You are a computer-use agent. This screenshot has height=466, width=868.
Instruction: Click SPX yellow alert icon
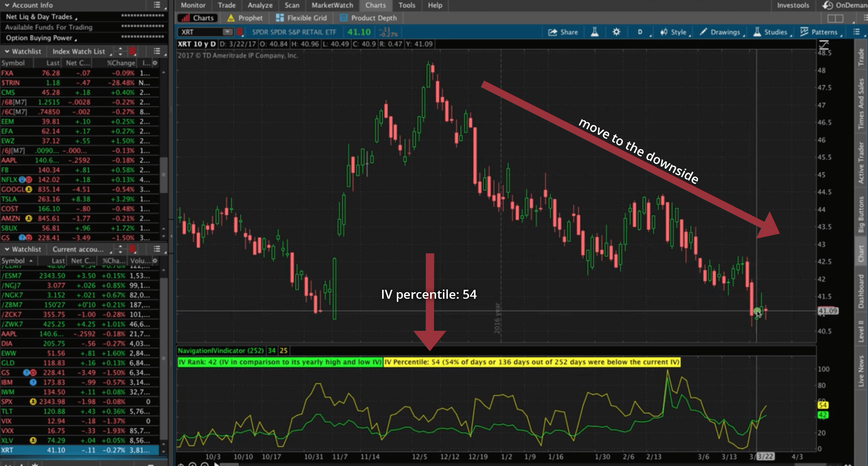pos(33,402)
